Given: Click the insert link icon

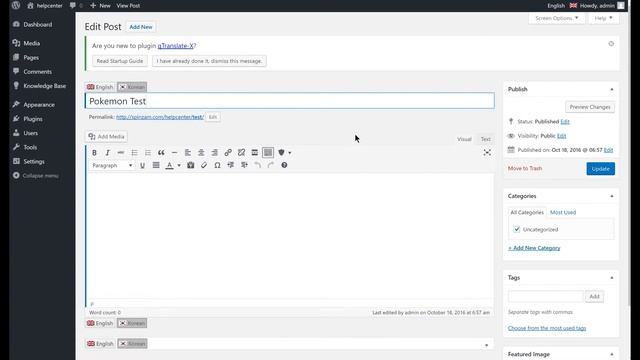Looking at the screenshot, I should coord(228,153).
